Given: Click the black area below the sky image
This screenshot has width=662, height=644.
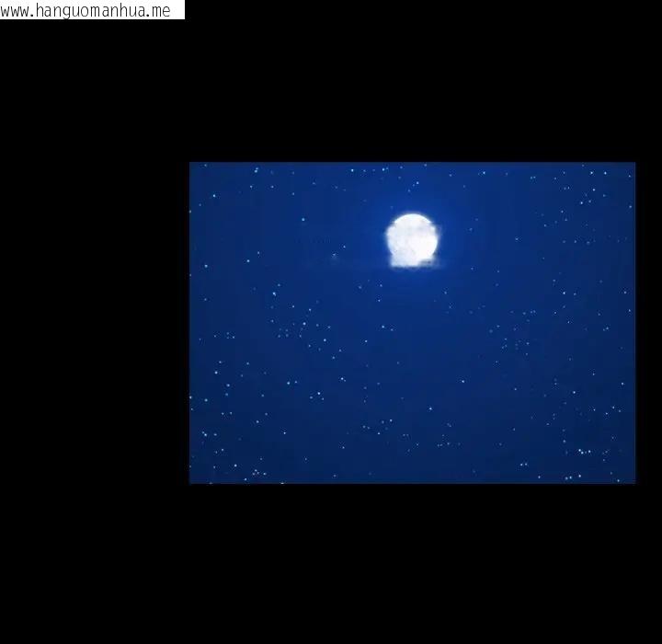Looking at the screenshot, I should 412,563.
